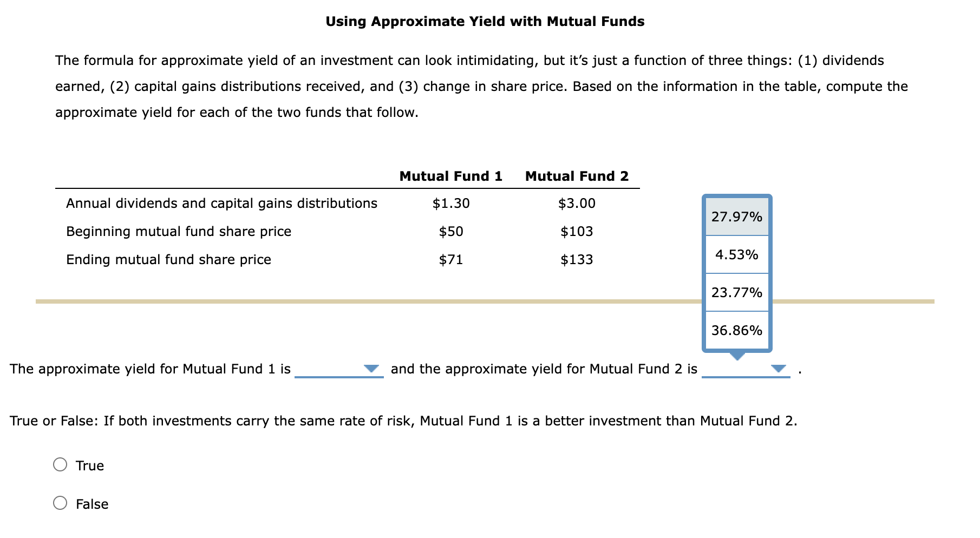Select the True radio button
Image resolution: width=980 pixels, height=538 pixels.
[61, 464]
